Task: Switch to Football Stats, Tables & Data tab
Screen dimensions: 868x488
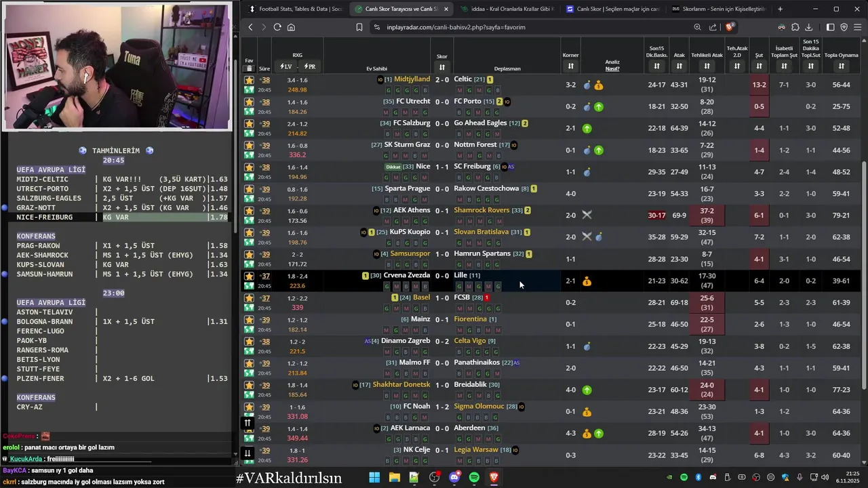Action: point(294,9)
